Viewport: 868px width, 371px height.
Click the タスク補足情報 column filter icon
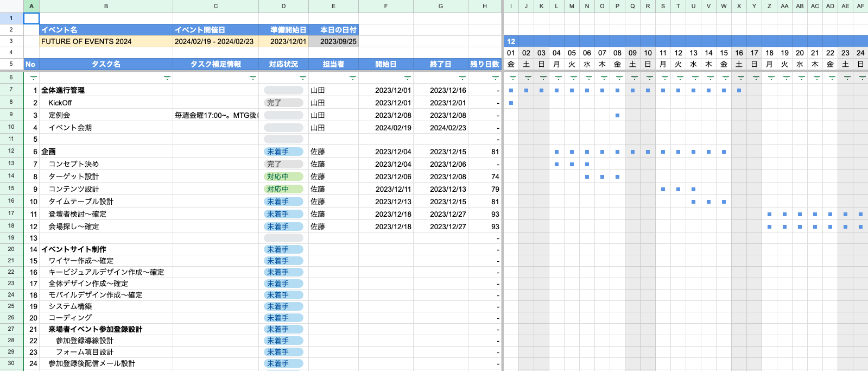tap(252, 78)
